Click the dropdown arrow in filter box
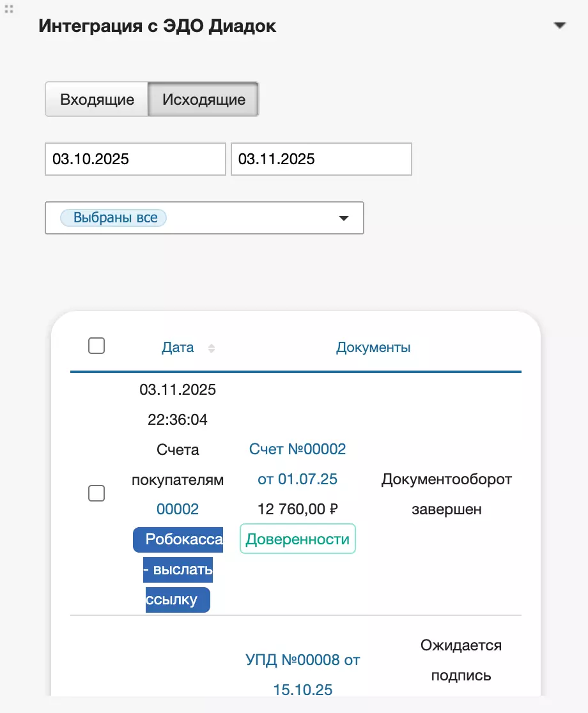 click(343, 218)
